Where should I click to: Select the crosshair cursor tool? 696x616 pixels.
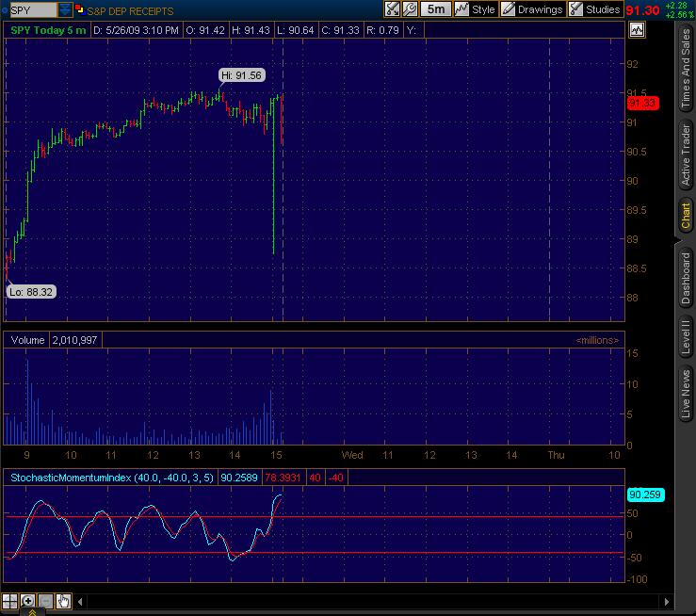pyautogui.click(x=9, y=601)
